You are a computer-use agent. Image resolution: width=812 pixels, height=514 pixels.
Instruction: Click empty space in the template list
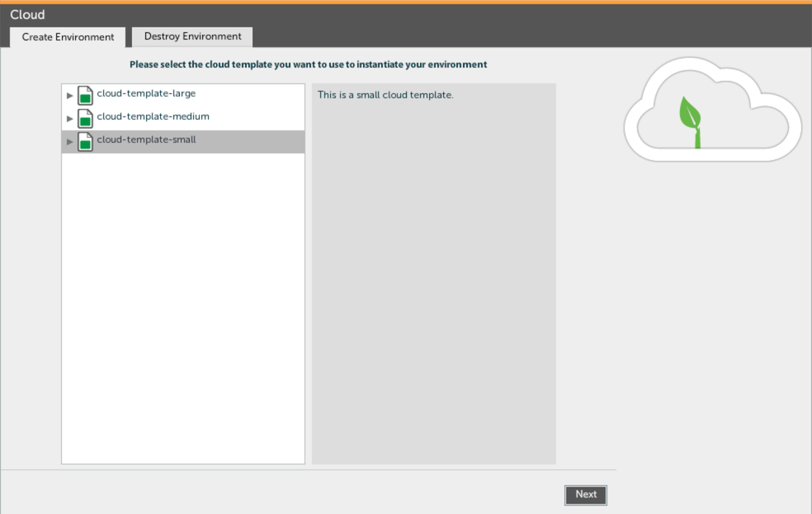tap(182, 314)
